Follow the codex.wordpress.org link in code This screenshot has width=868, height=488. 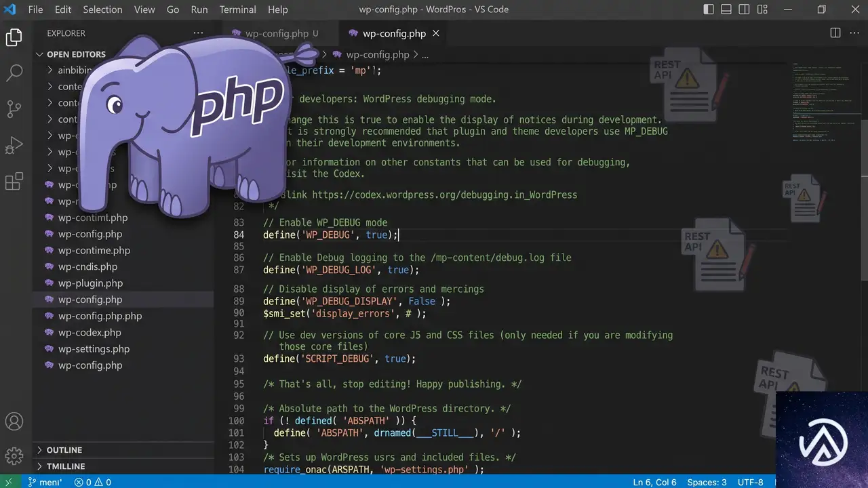pos(445,195)
